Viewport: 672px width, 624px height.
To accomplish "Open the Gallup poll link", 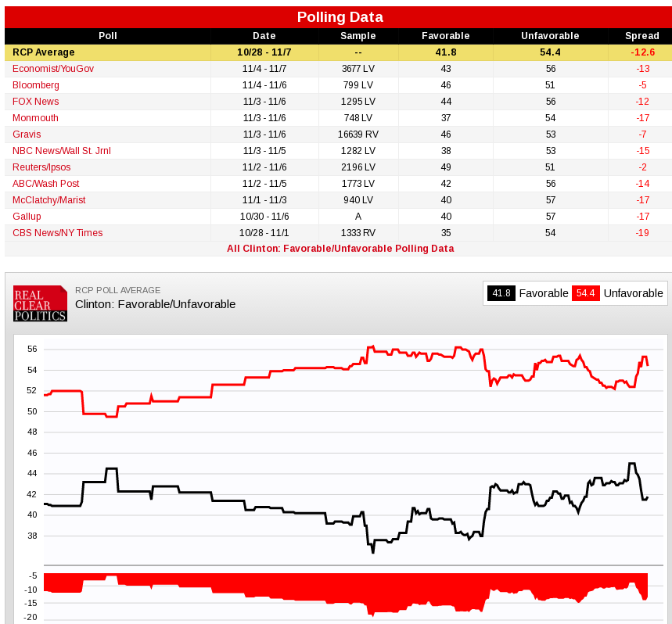I will click(27, 217).
